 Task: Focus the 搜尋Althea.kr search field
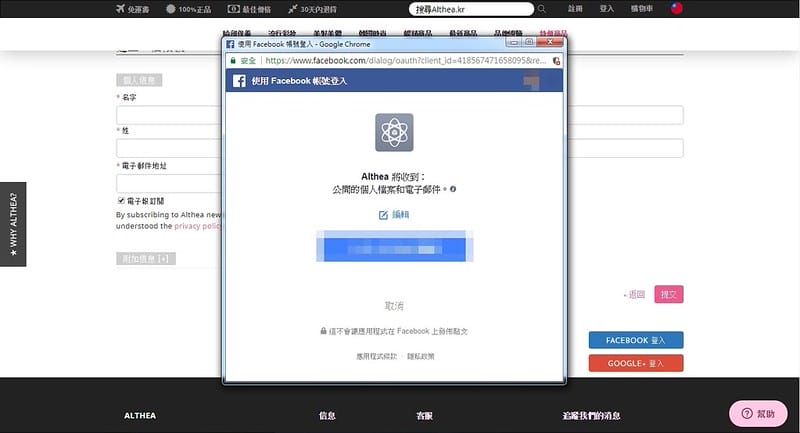pos(471,9)
